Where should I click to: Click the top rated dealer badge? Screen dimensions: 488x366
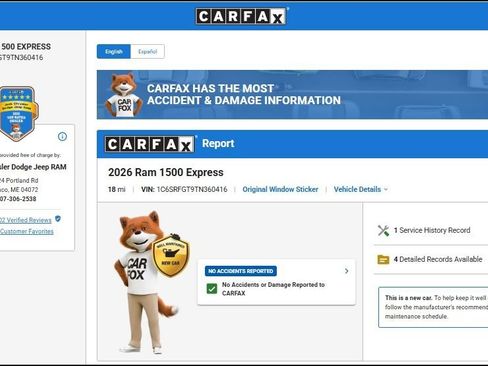point(19,113)
